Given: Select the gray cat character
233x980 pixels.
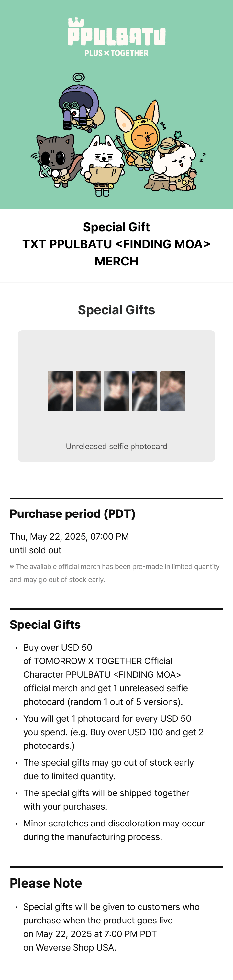Looking at the screenshot, I should coord(55,160).
